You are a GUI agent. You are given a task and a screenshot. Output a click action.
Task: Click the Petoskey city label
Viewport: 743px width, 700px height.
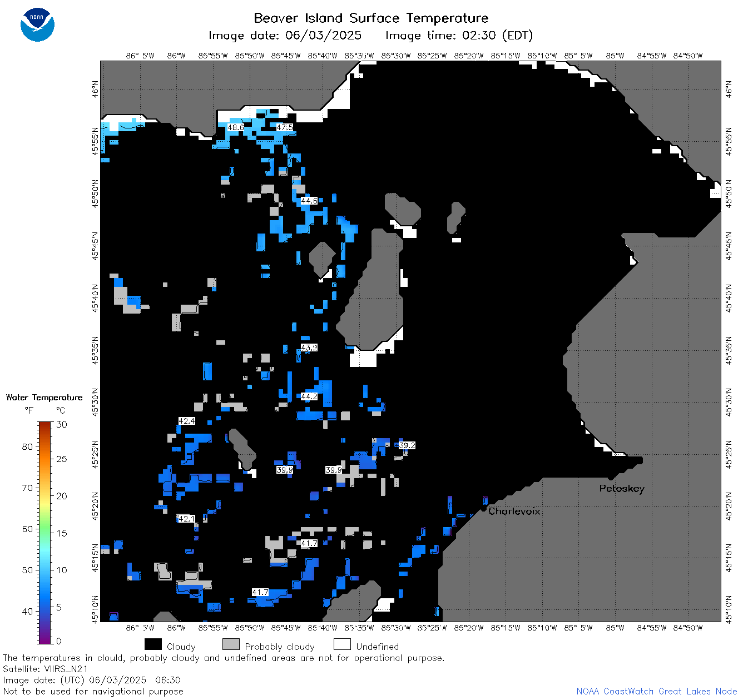(622, 489)
